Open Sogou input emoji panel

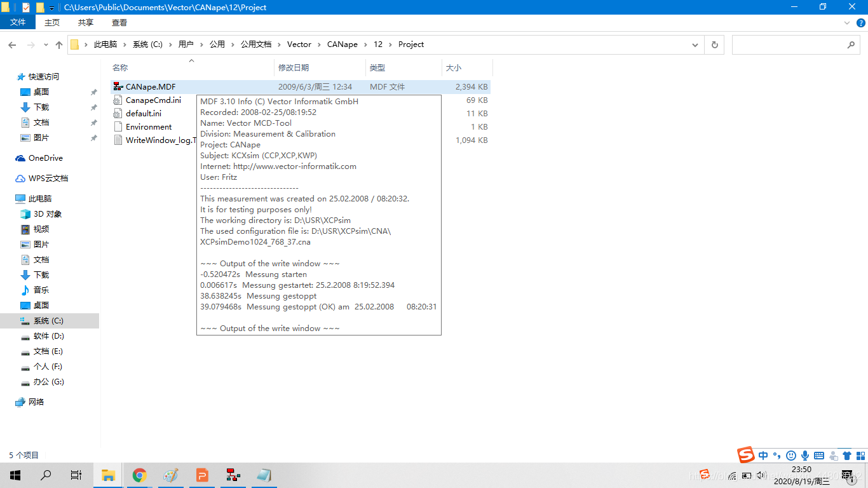pyautogui.click(x=791, y=456)
